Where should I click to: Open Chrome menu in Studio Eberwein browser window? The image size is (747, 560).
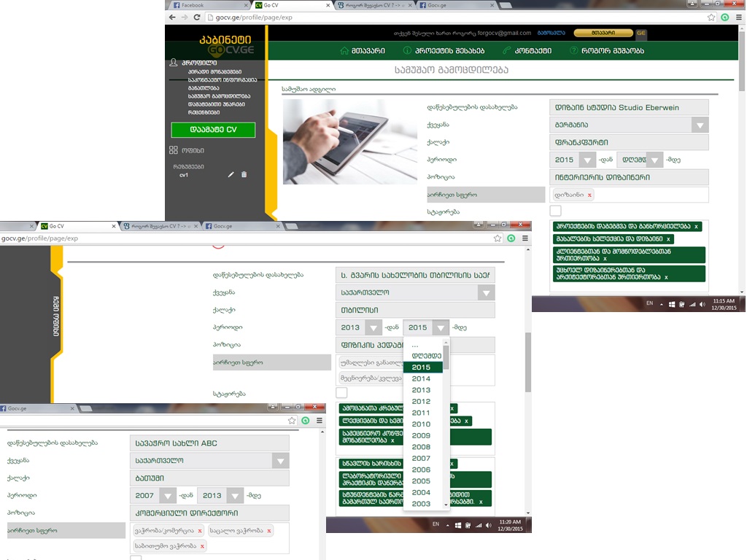coord(739,17)
